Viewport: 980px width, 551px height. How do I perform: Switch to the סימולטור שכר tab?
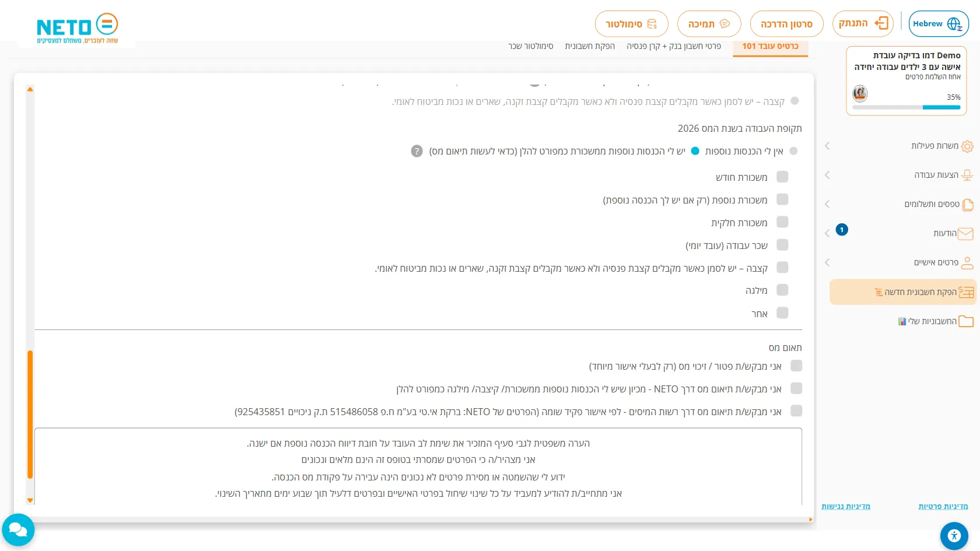(x=531, y=46)
